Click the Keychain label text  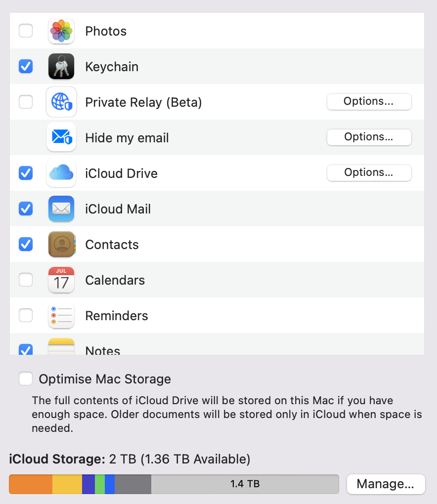112,67
